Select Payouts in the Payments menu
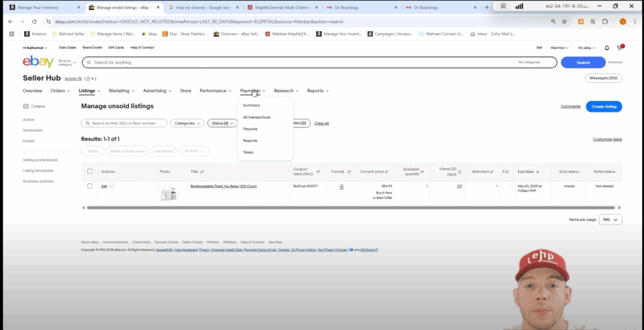Image resolution: width=644 pixels, height=330 pixels. tap(250, 129)
